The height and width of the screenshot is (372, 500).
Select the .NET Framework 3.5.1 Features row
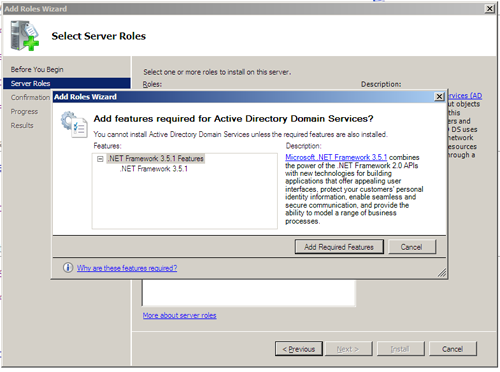tap(156, 159)
